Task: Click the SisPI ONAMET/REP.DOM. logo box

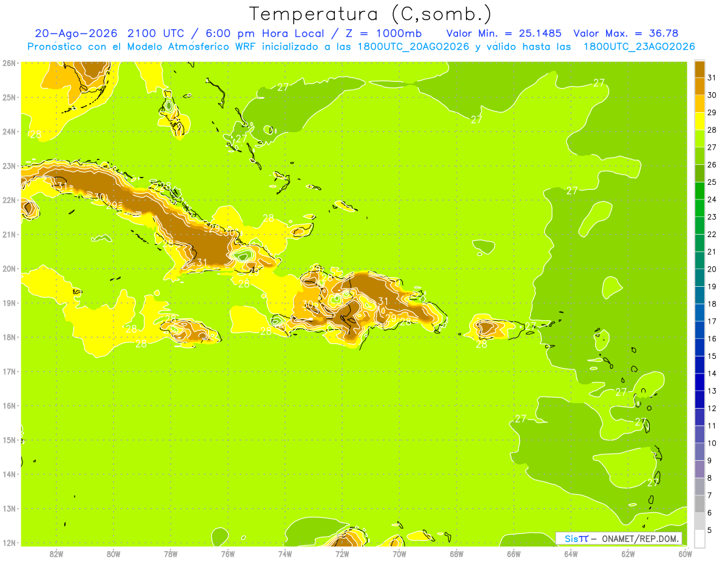Action: 619,538
